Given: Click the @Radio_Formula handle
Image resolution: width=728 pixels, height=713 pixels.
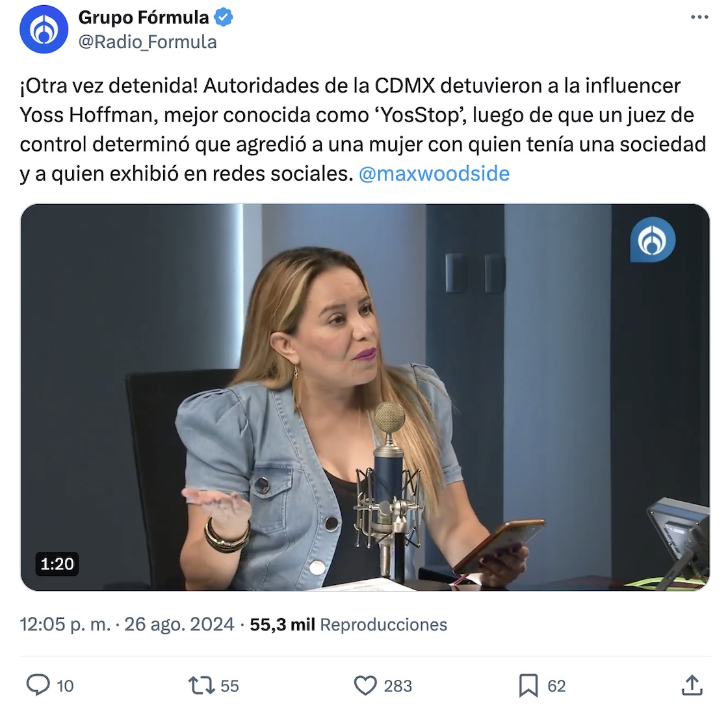Looking at the screenshot, I should coord(148,42).
